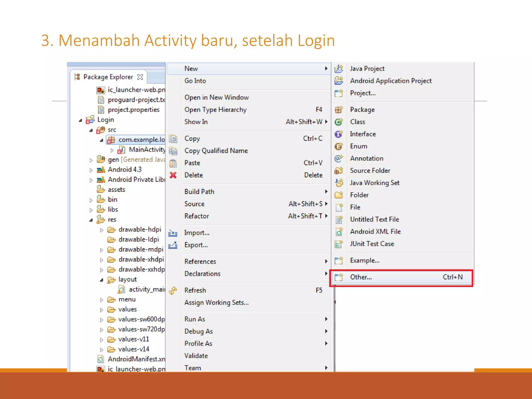Choose Open Type Hierarchy
The image size is (532, 399).
(x=249, y=110)
